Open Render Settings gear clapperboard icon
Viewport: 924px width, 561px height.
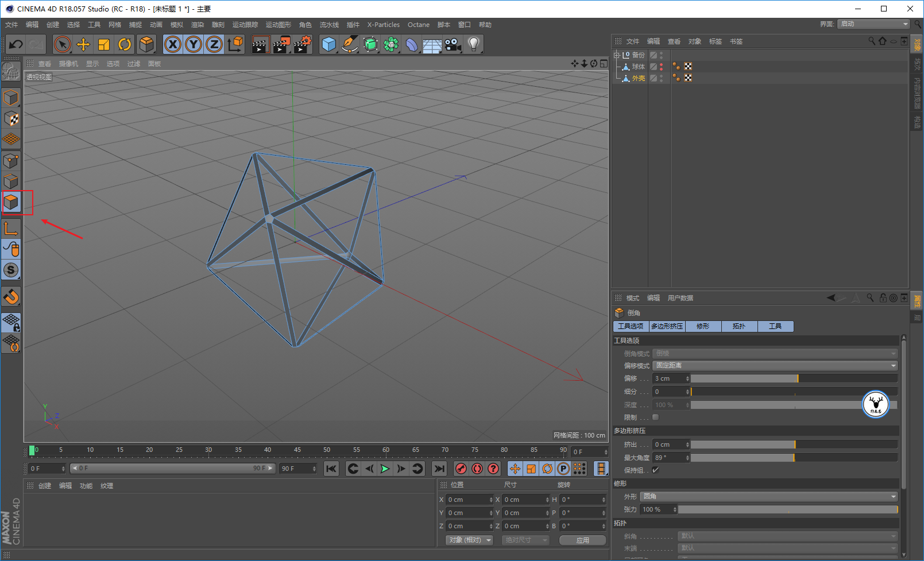click(x=303, y=44)
